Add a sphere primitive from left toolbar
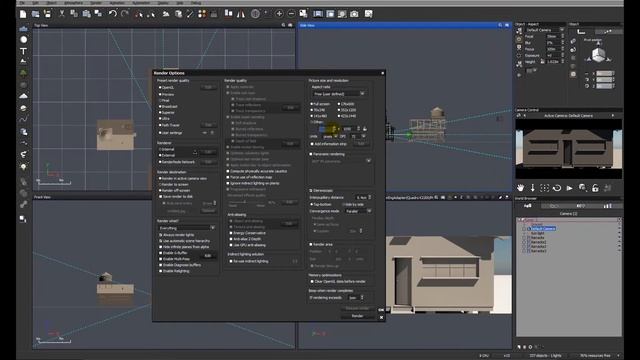This screenshot has height=360, width=640. click(x=24, y=39)
